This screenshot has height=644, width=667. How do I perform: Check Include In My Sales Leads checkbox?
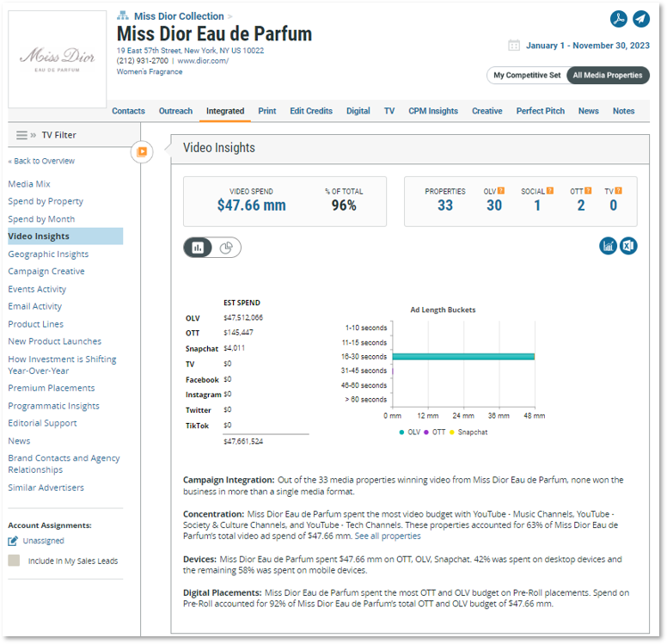click(14, 560)
